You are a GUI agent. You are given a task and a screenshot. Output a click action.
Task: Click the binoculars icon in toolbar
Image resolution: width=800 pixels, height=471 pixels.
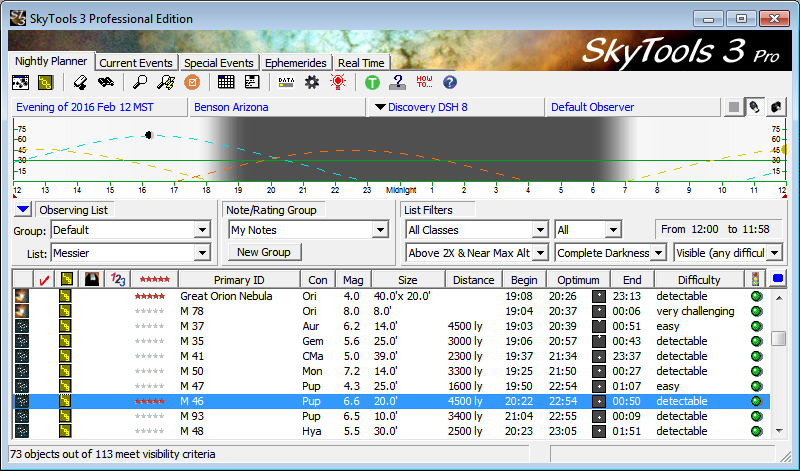pos(104,82)
